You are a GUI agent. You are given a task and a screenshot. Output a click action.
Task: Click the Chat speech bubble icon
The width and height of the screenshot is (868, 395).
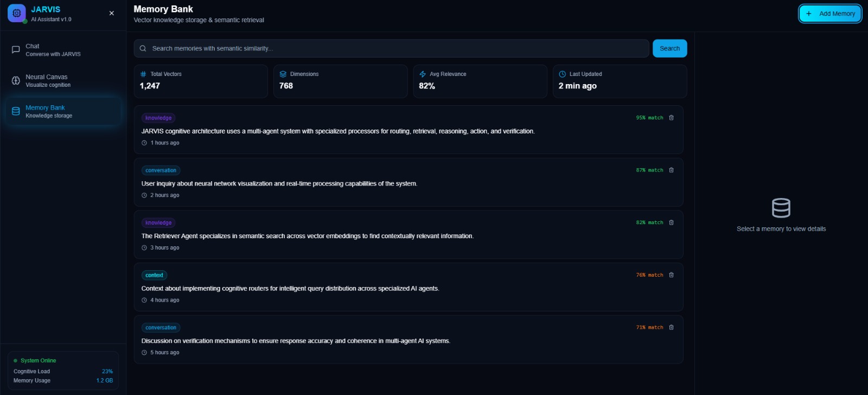[16, 50]
